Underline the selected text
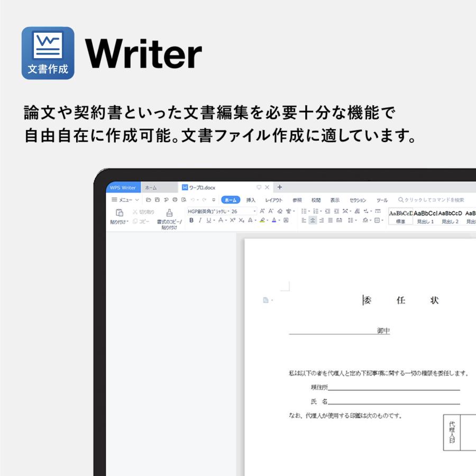The height and width of the screenshot is (476, 476). coord(208,221)
